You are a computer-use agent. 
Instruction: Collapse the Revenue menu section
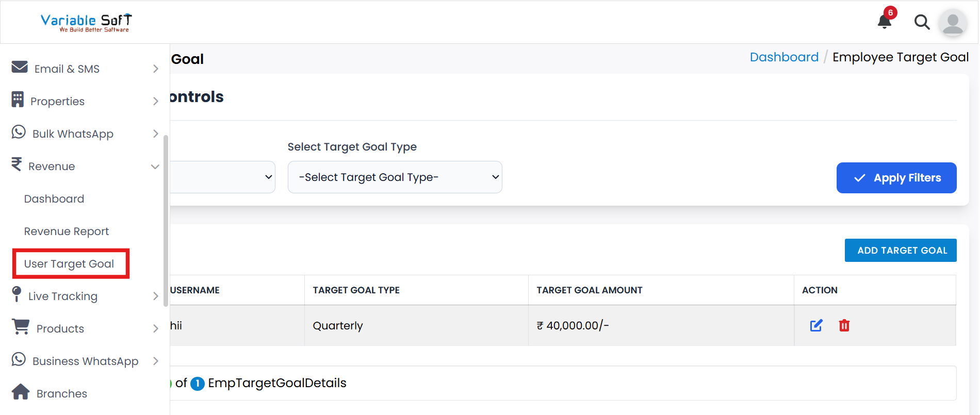(x=155, y=167)
